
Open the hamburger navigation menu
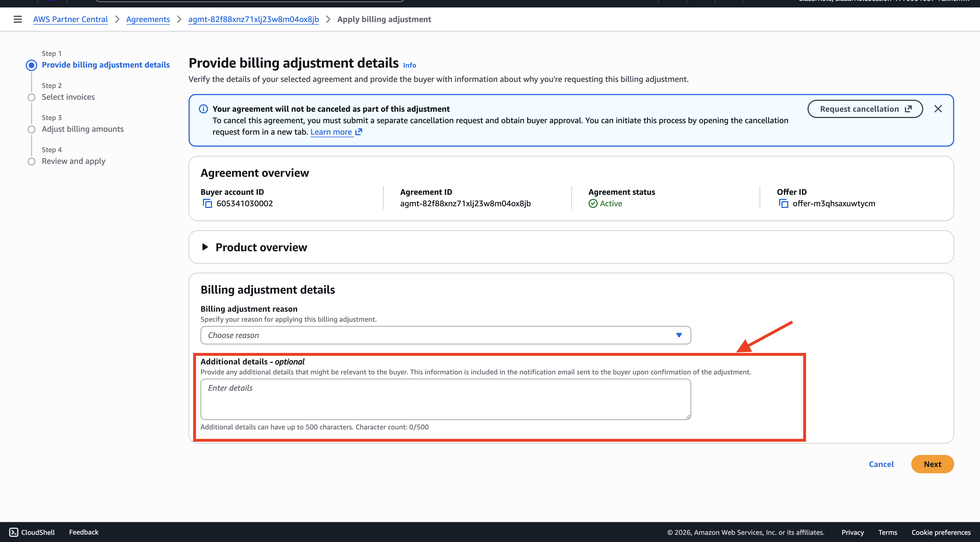[x=17, y=19]
